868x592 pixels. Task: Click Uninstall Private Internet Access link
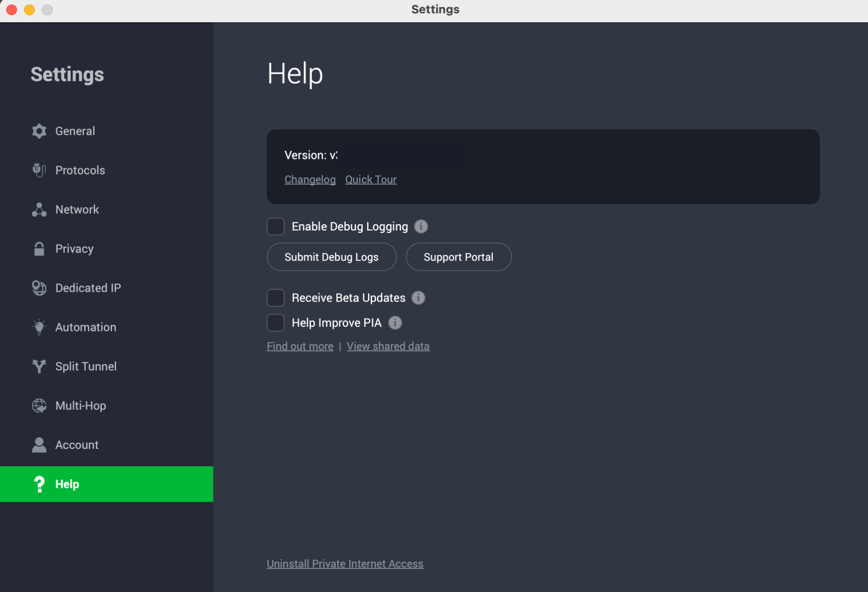345,564
